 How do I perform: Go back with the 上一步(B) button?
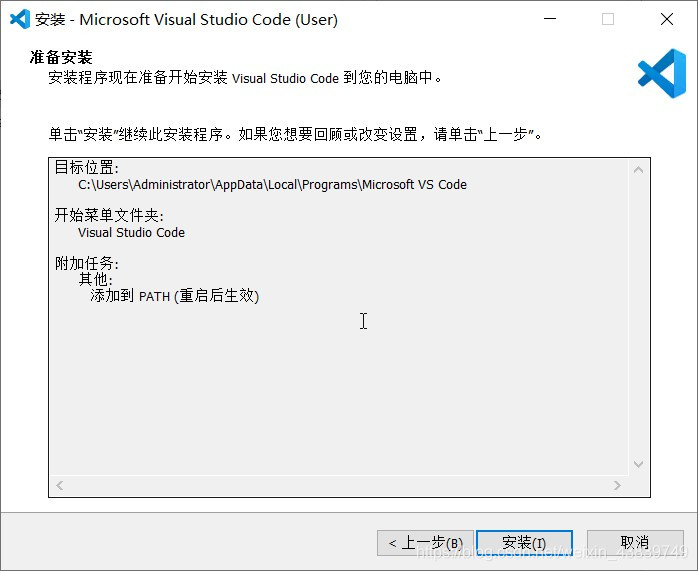pyautogui.click(x=425, y=543)
